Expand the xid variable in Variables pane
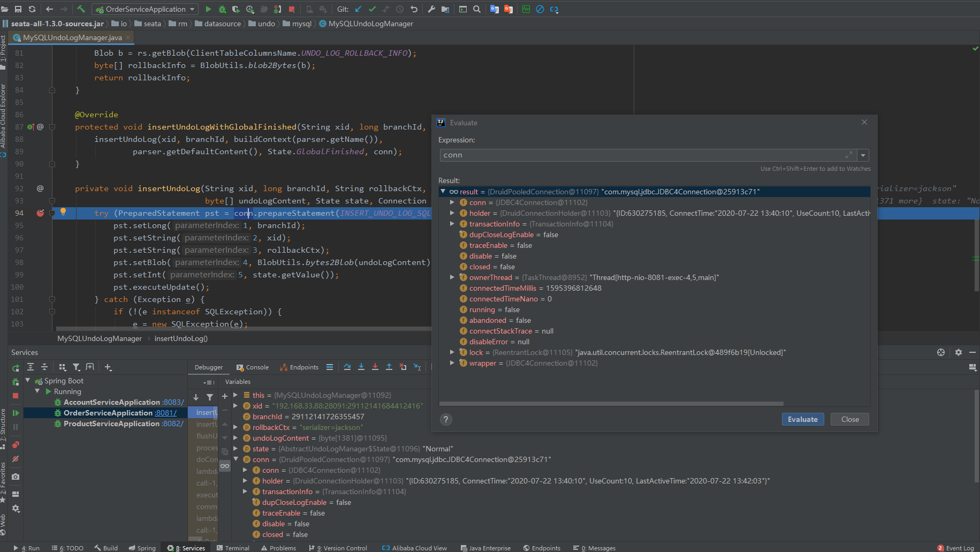 coord(235,406)
